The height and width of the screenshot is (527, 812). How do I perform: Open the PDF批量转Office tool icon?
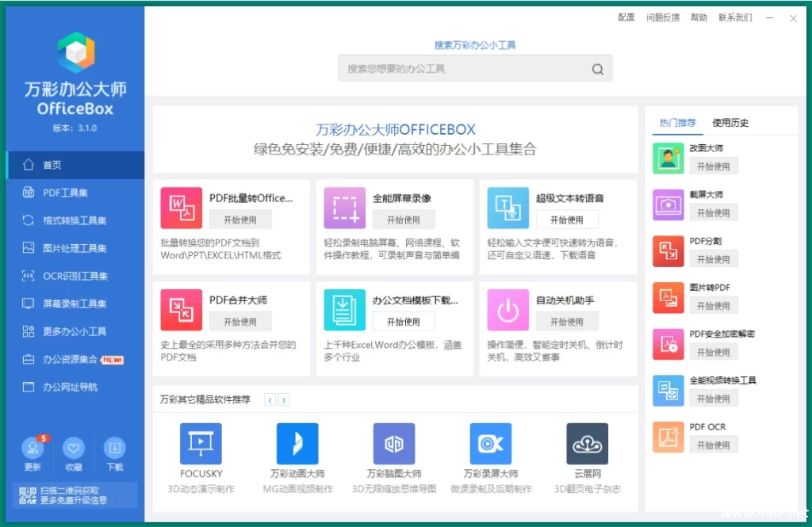click(x=182, y=208)
